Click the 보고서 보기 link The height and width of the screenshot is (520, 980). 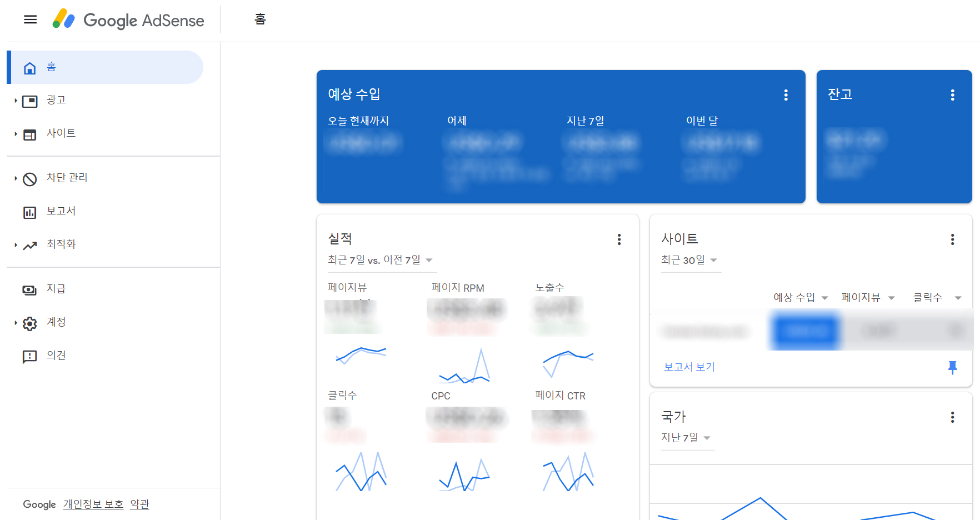(x=689, y=367)
